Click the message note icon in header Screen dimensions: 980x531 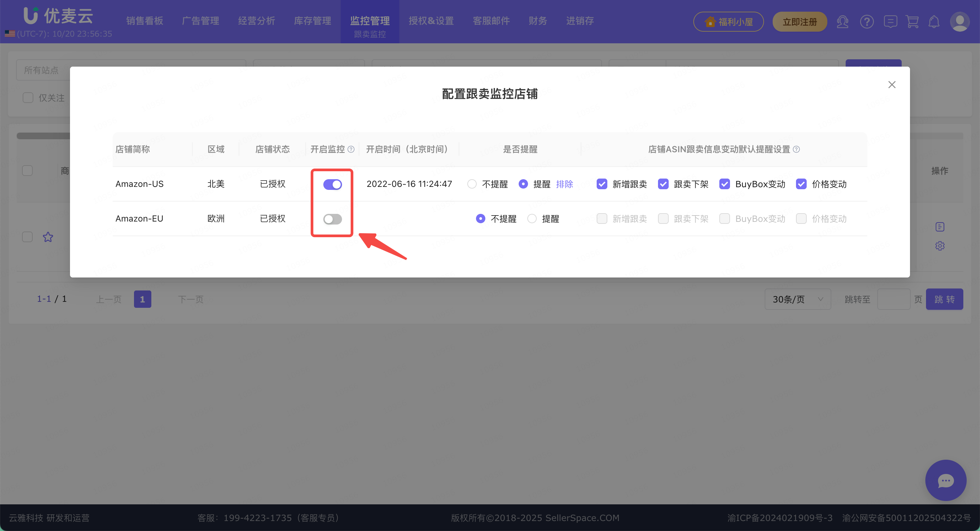(890, 22)
